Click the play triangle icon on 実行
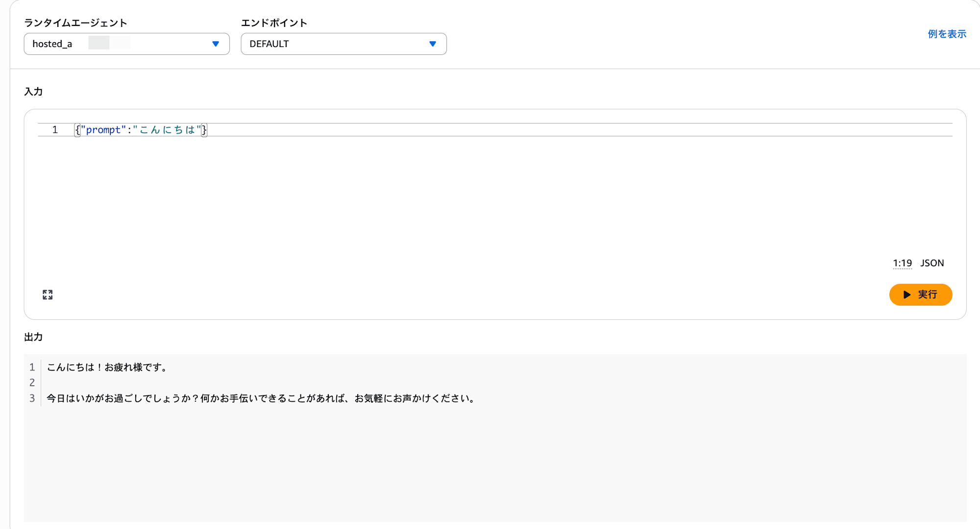The image size is (980, 529). pos(907,294)
